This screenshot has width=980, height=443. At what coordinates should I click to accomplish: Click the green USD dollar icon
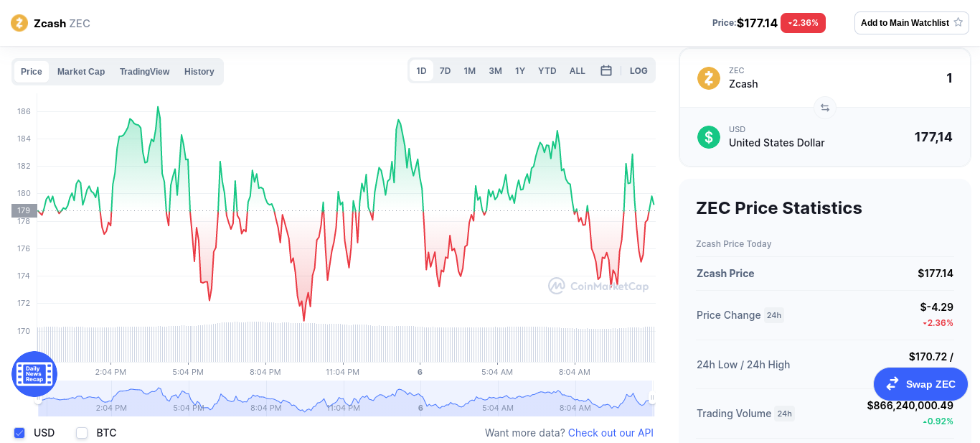(x=709, y=137)
